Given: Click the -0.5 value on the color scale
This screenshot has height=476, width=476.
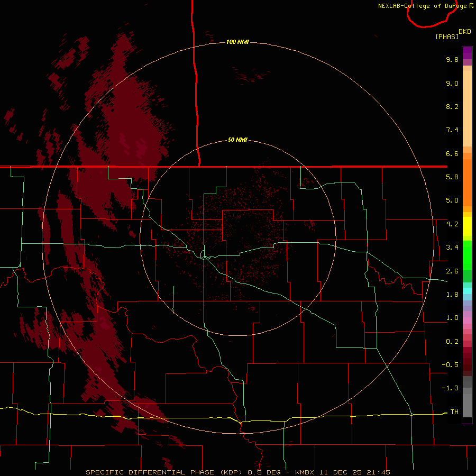Looking at the screenshot, I should (450, 365).
